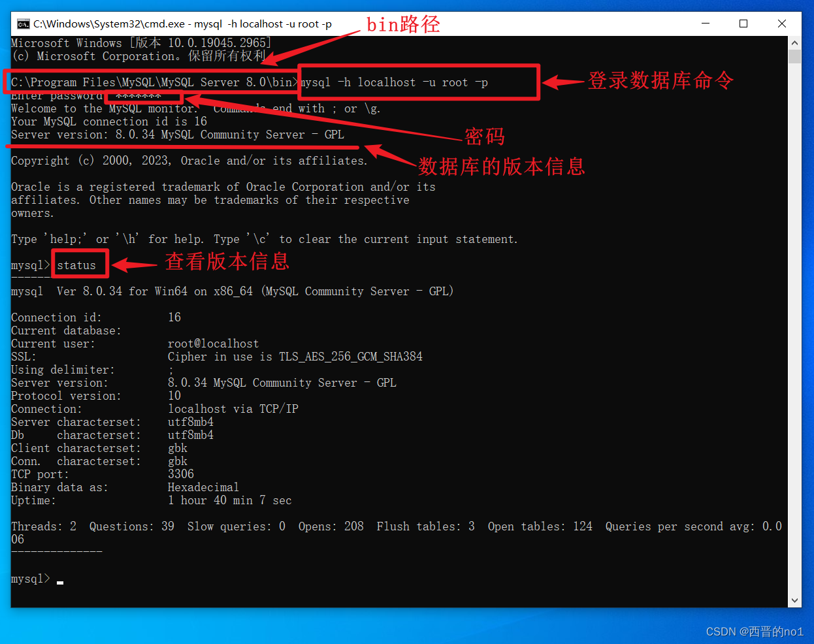Click 'Your MySQL connection id is 16'
Image resolution: width=814 pixels, height=644 pixels.
pos(109,121)
